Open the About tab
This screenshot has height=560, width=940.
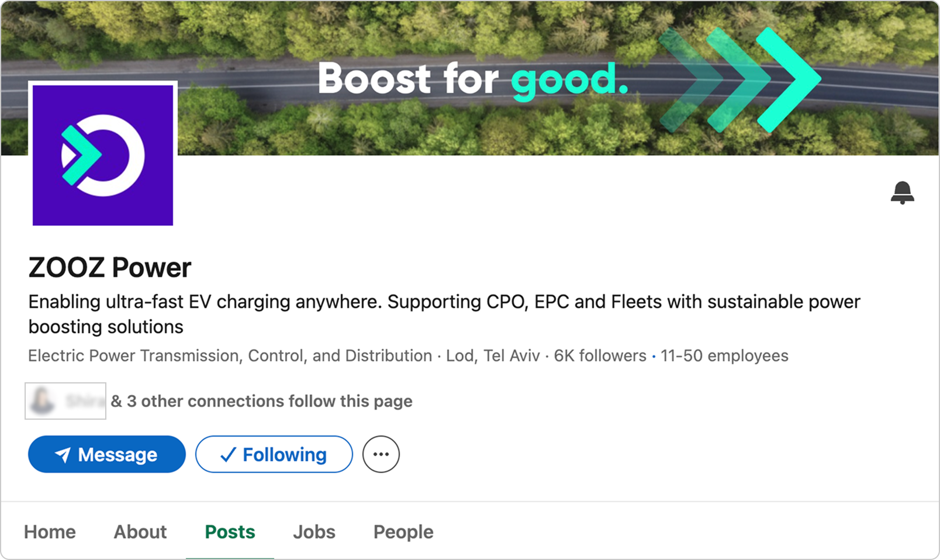coord(140,532)
